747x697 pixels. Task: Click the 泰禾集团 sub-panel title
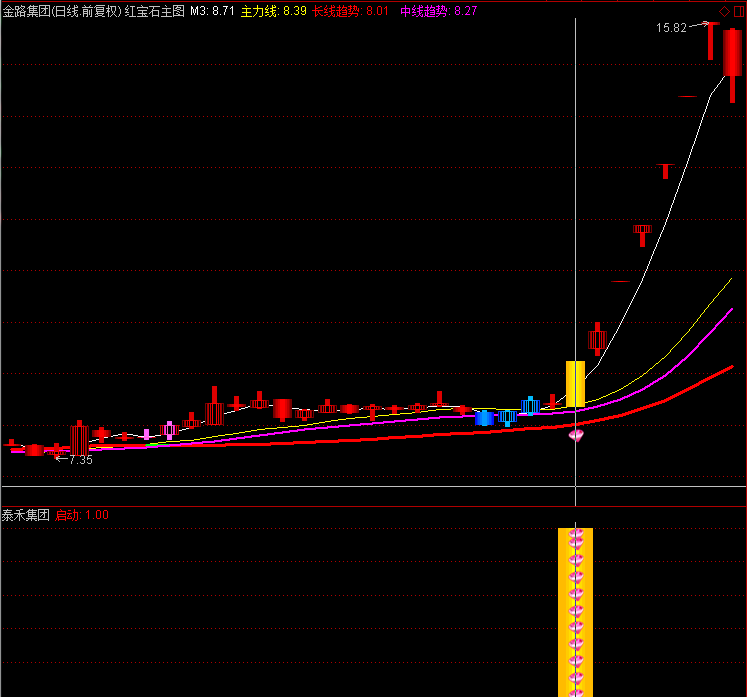(x=26, y=515)
